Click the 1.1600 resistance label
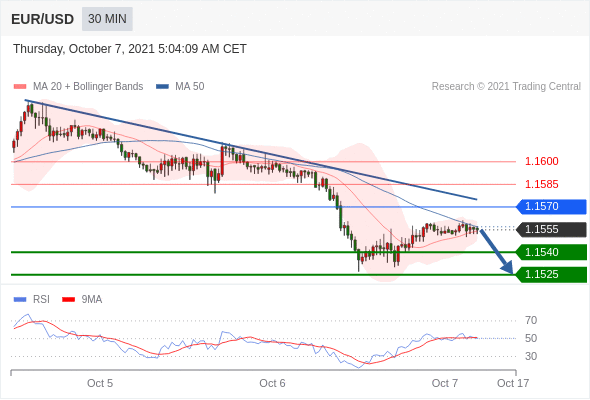The image size is (590, 400). coord(541,161)
